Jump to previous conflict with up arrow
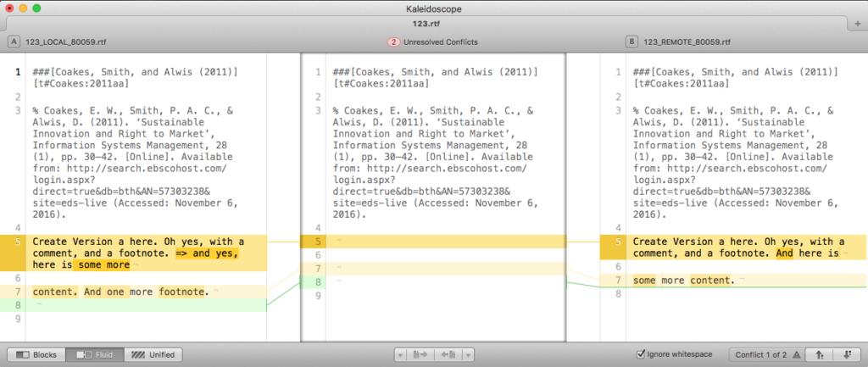868x367 pixels. tap(821, 354)
